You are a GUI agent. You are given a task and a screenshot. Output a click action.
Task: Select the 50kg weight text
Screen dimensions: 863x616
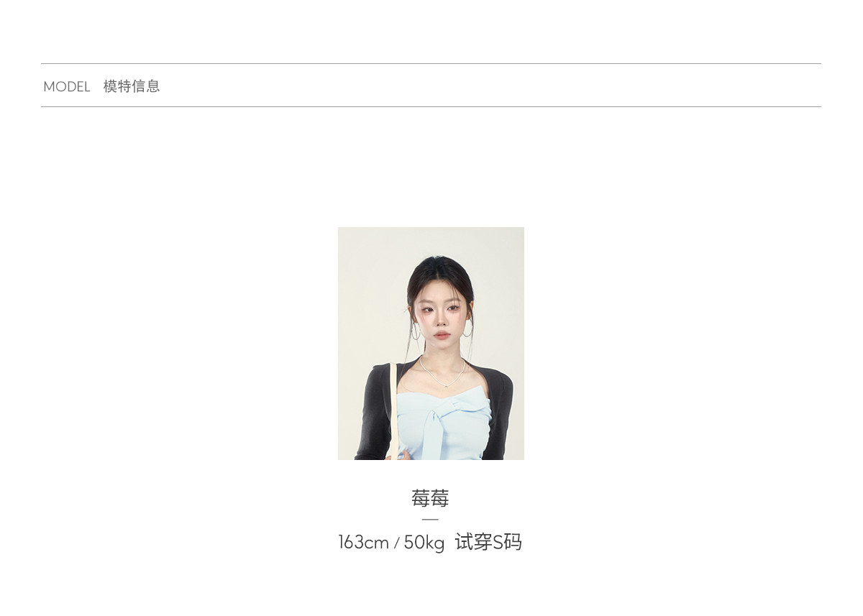[x=424, y=543]
